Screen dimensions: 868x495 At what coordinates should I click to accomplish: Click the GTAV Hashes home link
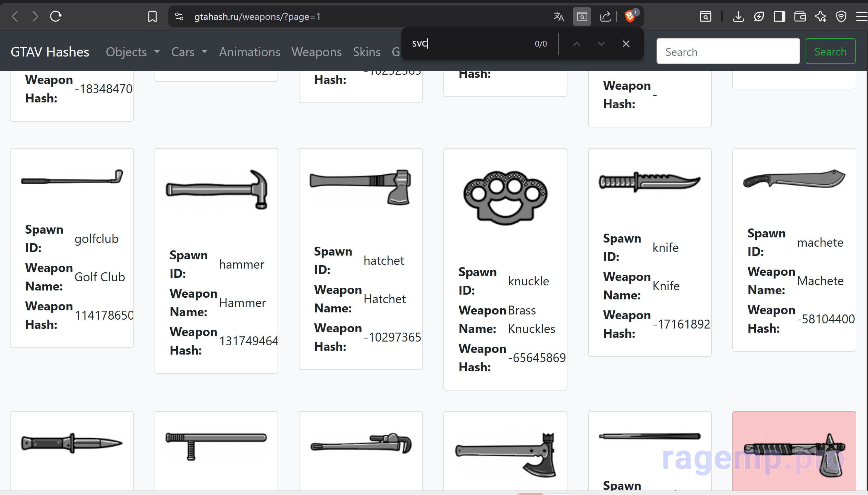50,52
